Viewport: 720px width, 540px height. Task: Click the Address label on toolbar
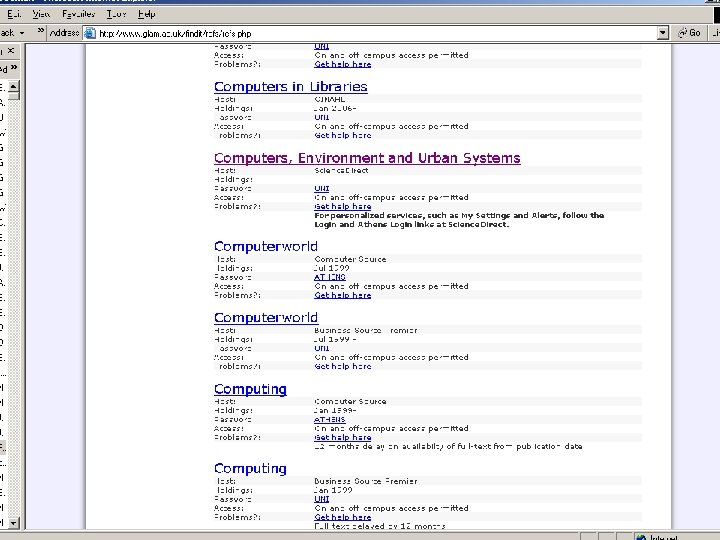[64, 33]
